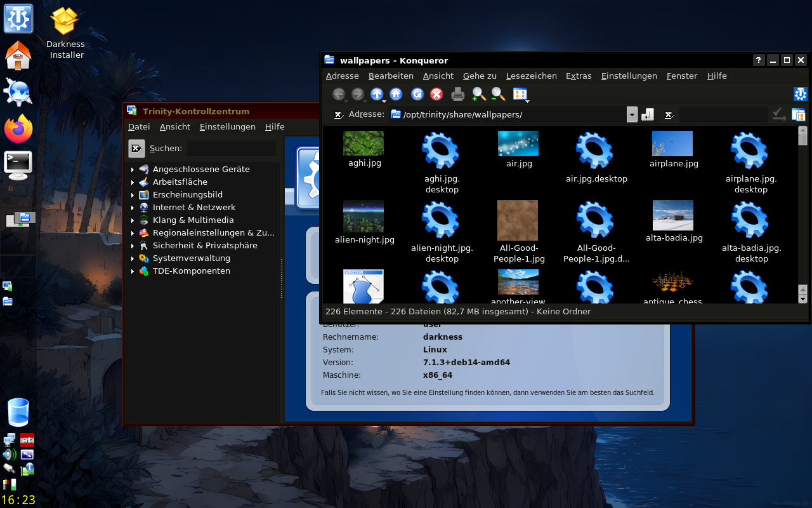Open the Einstellungen menu in Kontrollzentrum
The image size is (812, 508).
227,126
